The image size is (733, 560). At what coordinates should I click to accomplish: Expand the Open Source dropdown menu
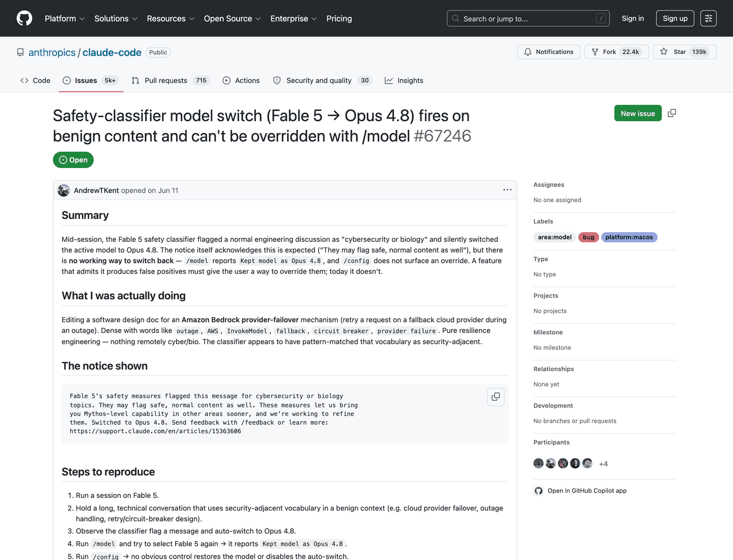pos(232,18)
